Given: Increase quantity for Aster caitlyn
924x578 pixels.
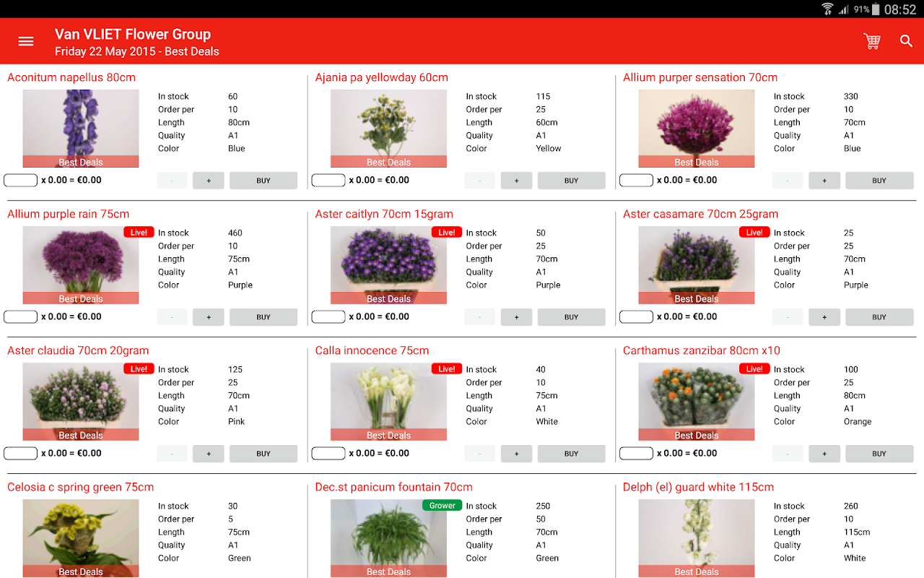Looking at the screenshot, I should pyautogui.click(x=516, y=317).
